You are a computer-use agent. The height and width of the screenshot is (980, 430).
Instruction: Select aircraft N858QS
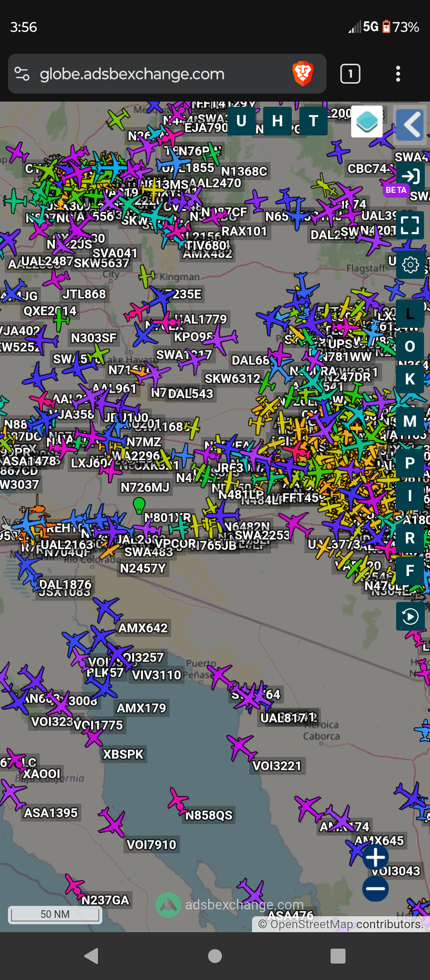click(x=209, y=815)
